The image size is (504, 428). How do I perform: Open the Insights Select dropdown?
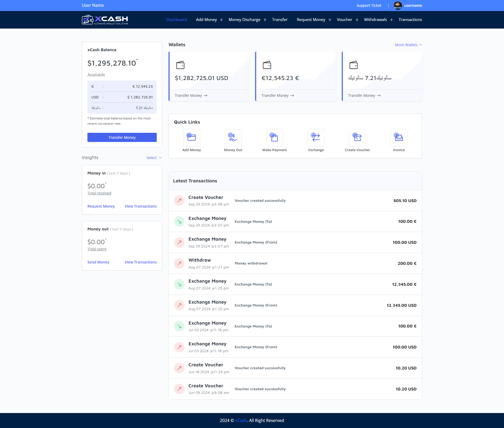(154, 157)
